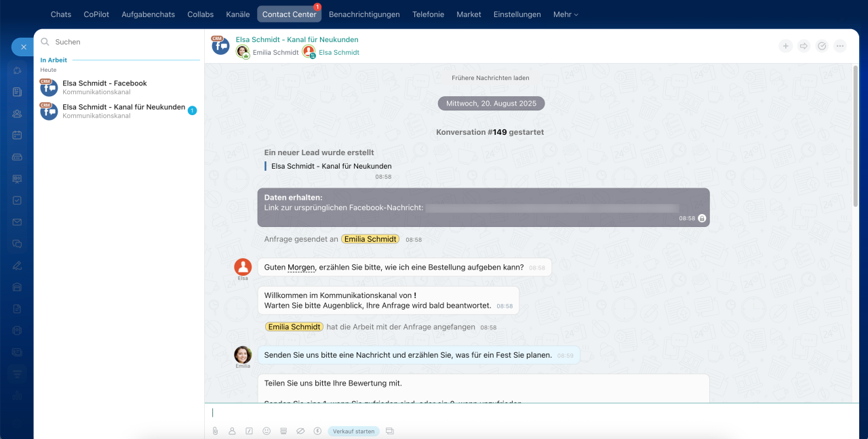Open the three-dots more options menu
The height and width of the screenshot is (439, 868).
point(840,46)
